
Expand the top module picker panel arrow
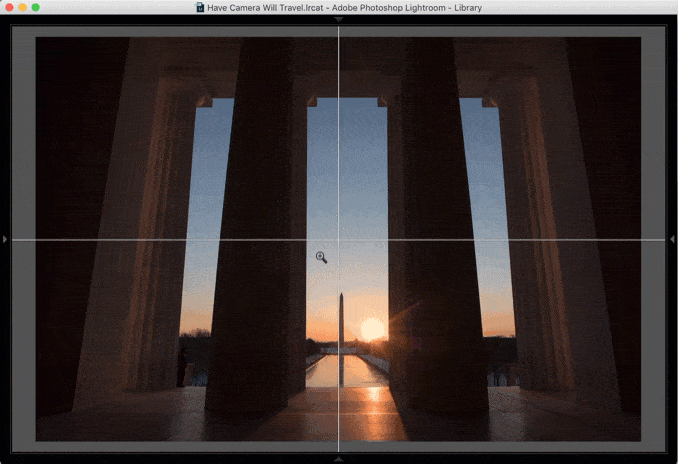339,19
